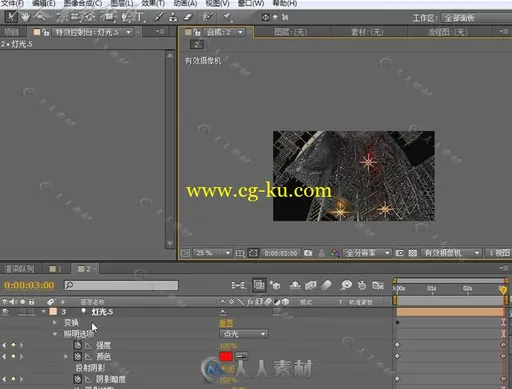Switch to the 渲染队列 tab
512x389 pixels.
coord(19,269)
